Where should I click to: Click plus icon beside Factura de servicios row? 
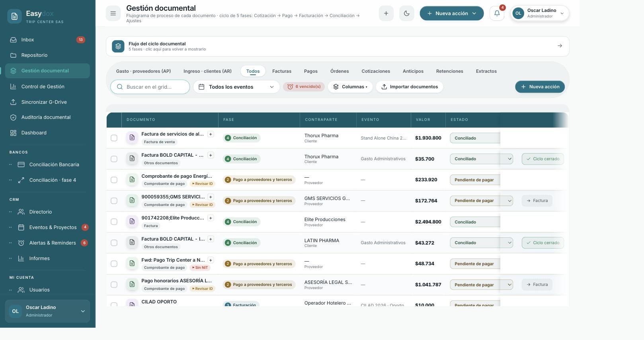coord(211,134)
